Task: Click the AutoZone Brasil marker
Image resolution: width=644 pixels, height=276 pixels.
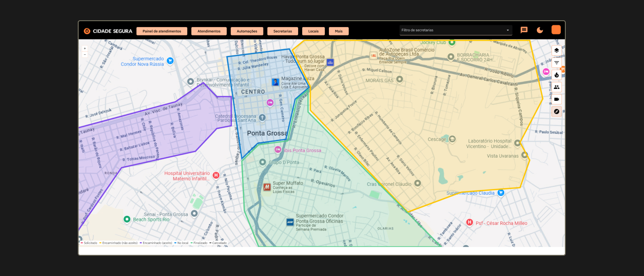Action: pos(374,55)
